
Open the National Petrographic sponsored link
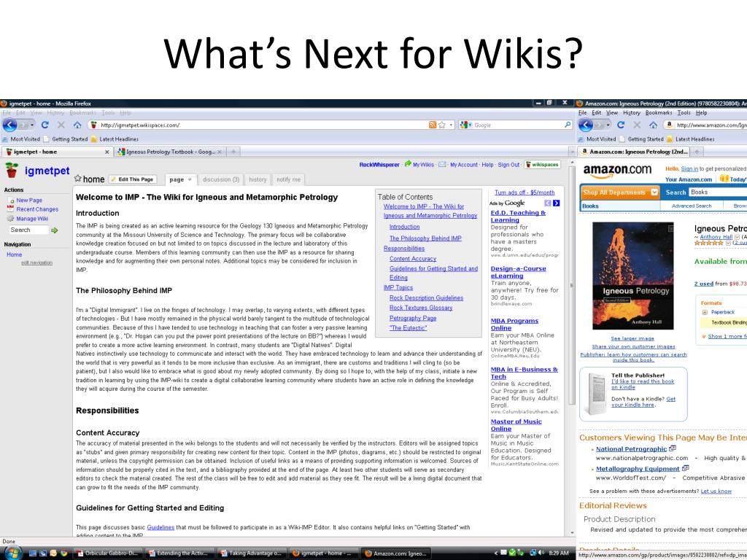point(631,449)
